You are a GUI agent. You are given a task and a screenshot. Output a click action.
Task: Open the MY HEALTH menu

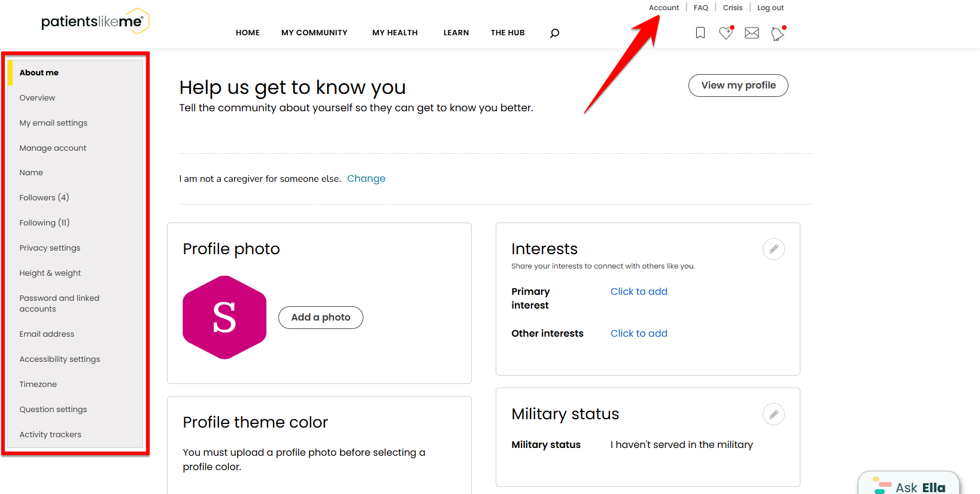coord(395,33)
